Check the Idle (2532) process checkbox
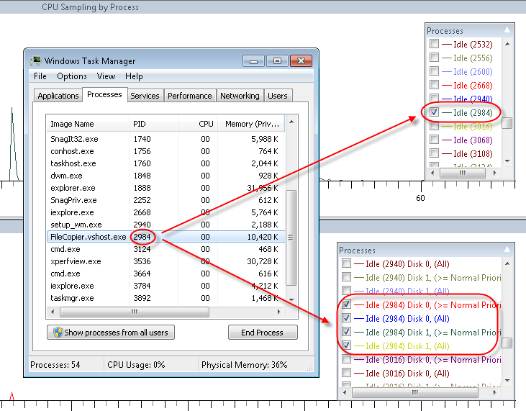Screen dimensions: 526x411 coord(434,44)
